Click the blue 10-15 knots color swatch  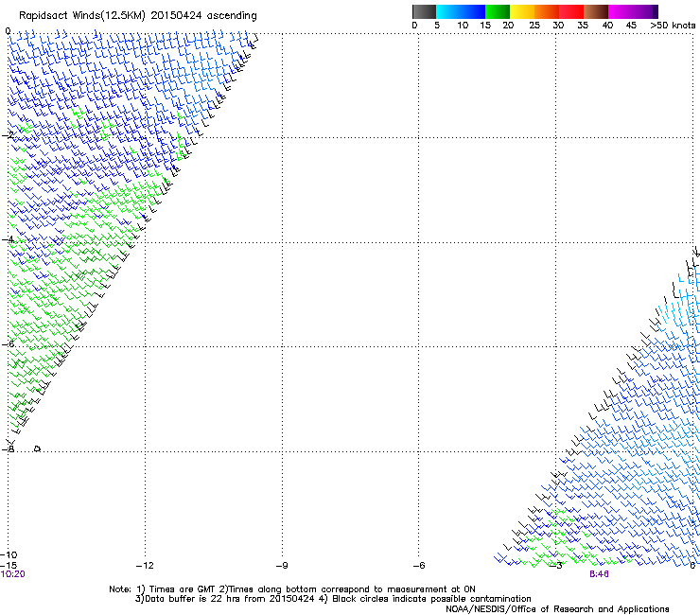click(x=473, y=11)
